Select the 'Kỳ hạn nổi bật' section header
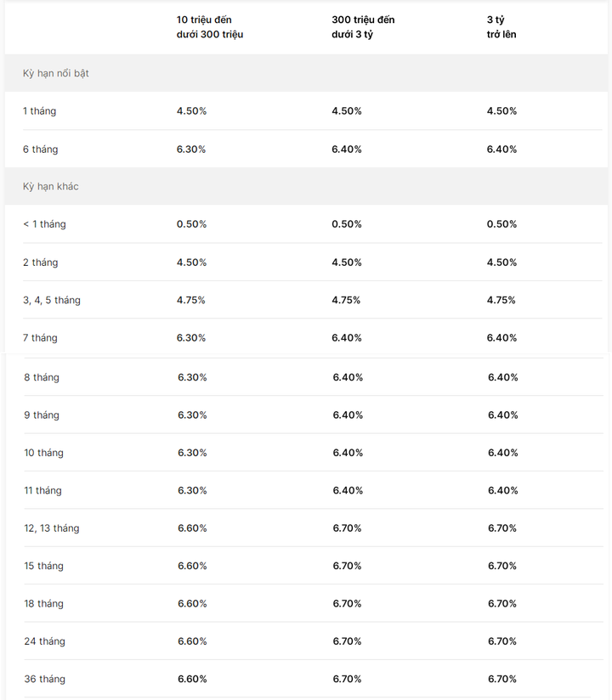612x700 pixels. click(56, 73)
